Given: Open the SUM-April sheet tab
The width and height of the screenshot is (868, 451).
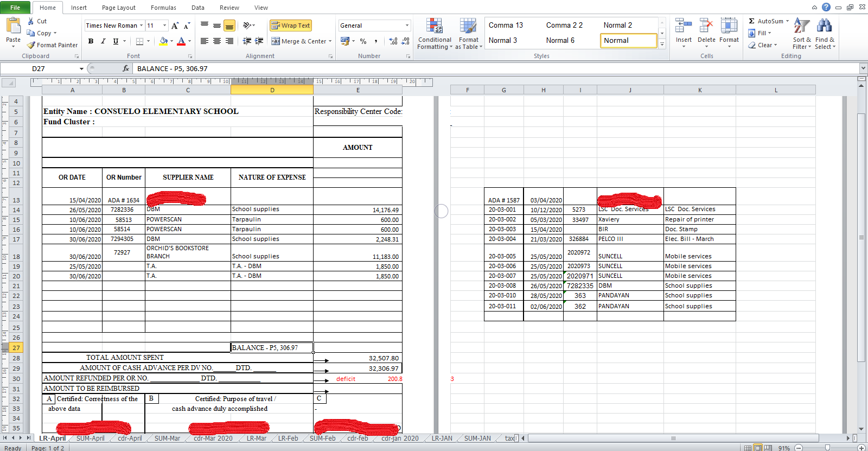Looking at the screenshot, I should pyautogui.click(x=90, y=439).
